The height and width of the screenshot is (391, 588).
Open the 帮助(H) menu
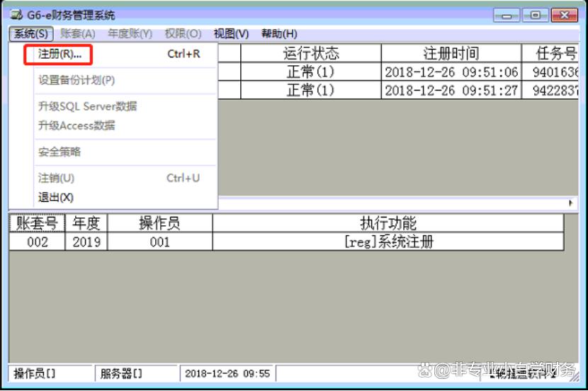[279, 34]
